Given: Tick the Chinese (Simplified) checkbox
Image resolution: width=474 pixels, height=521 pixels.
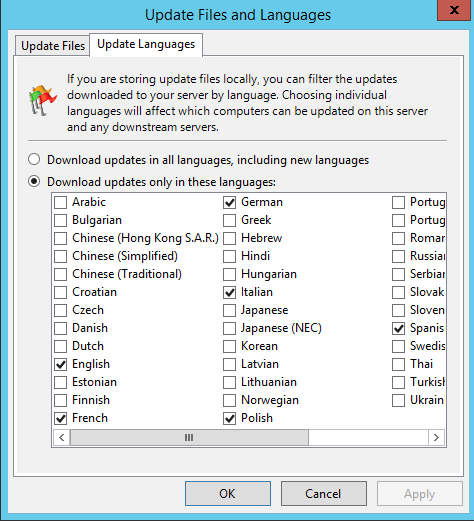Looking at the screenshot, I should pyautogui.click(x=61, y=256).
